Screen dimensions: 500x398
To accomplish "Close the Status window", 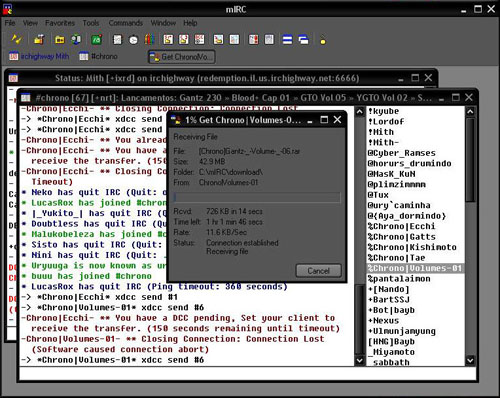I will (428, 78).
